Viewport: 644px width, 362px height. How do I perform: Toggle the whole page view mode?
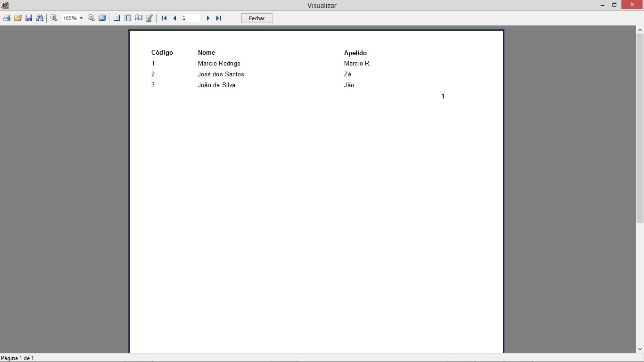[117, 18]
